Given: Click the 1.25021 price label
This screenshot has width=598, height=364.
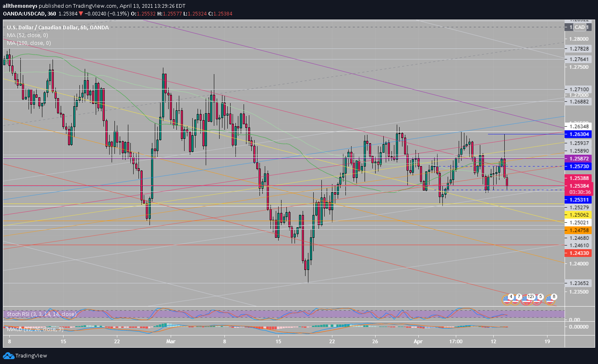Looking at the screenshot, I should [579, 222].
